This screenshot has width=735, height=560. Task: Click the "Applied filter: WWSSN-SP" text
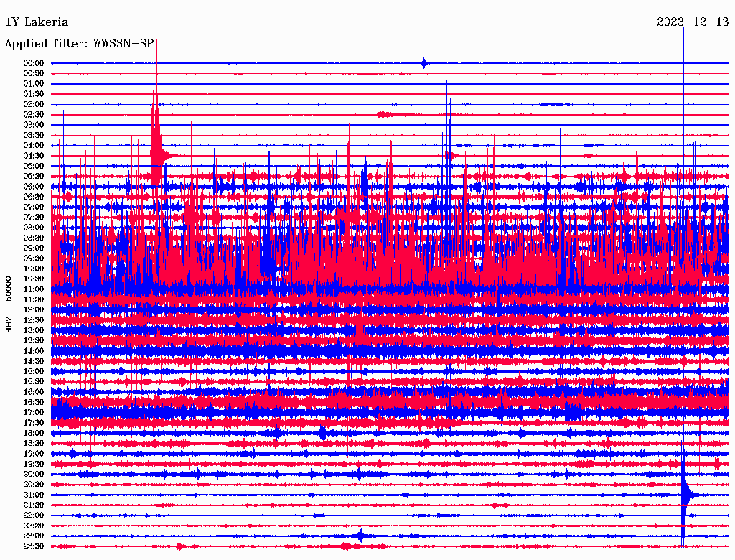tap(79, 44)
